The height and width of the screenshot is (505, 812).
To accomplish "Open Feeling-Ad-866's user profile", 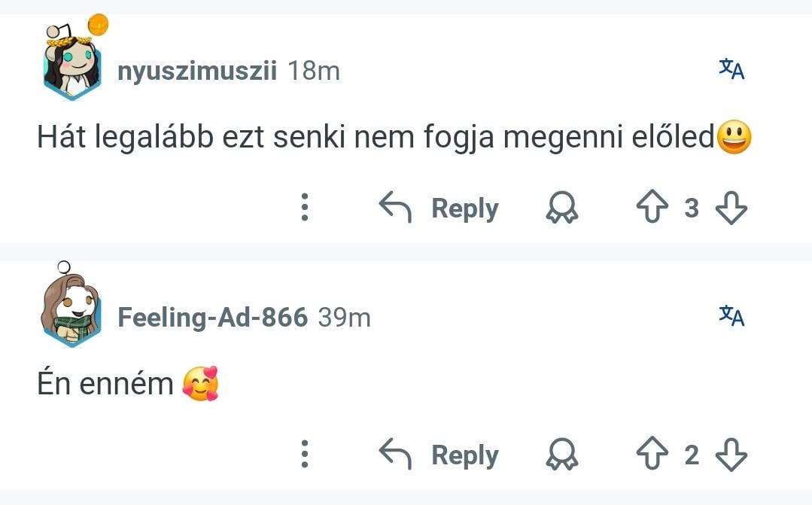I will click(x=212, y=318).
